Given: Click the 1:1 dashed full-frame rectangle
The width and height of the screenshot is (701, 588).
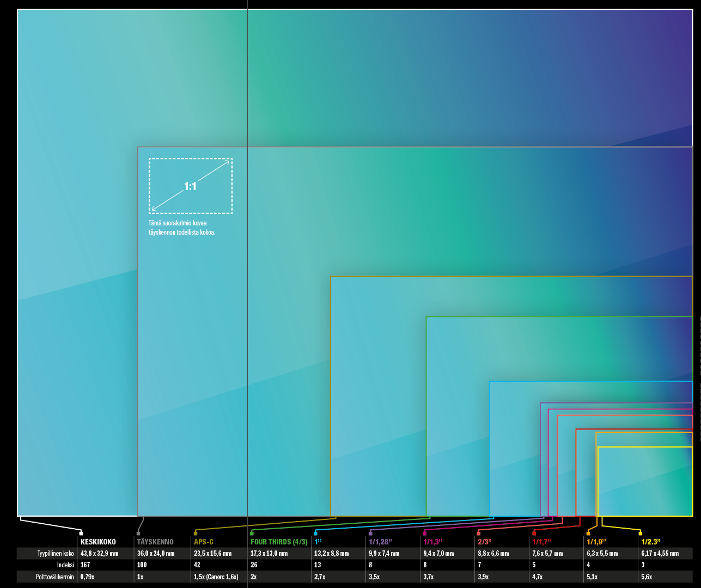Looking at the screenshot, I should [191, 186].
